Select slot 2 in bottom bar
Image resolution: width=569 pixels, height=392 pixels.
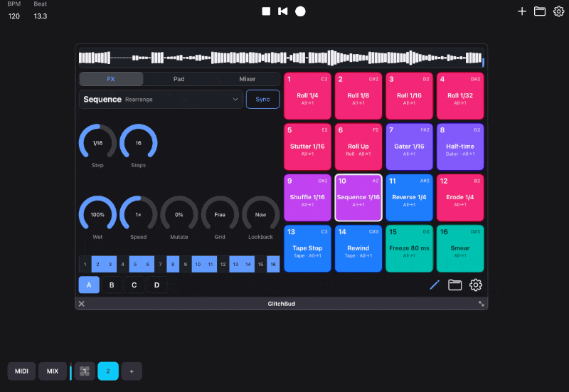(108, 371)
